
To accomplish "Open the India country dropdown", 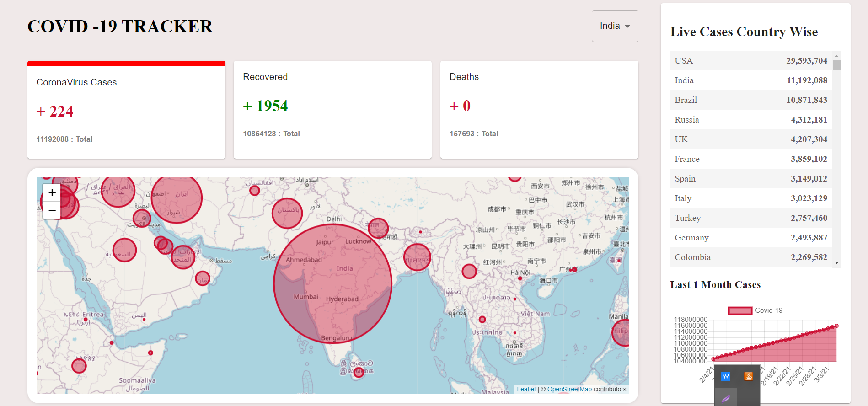I will (x=615, y=26).
